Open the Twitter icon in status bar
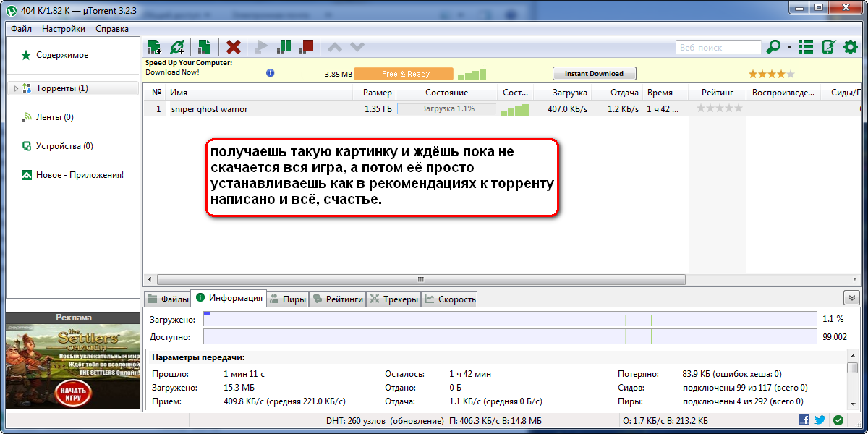The width and height of the screenshot is (868, 434). coord(820,420)
